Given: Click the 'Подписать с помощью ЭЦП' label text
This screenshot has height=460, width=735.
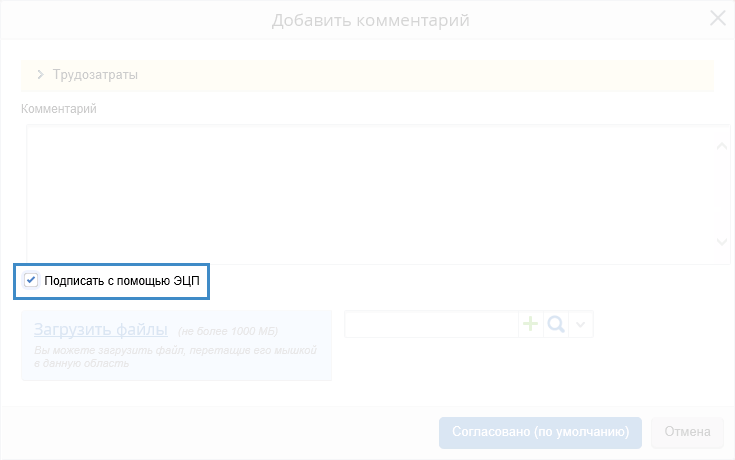Looking at the screenshot, I should pos(122,281).
